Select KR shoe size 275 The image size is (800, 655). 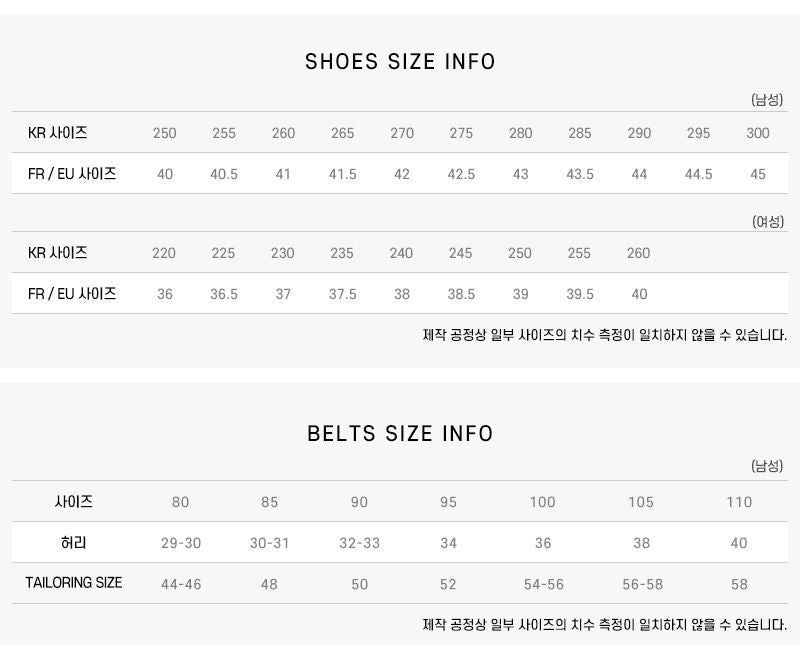461,133
